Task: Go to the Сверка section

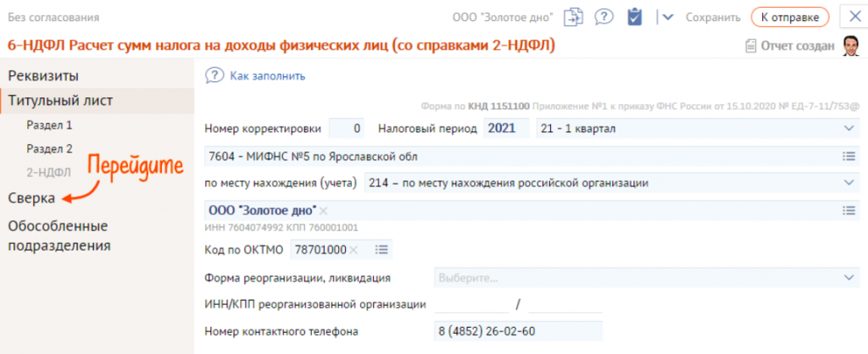Action: [x=31, y=197]
